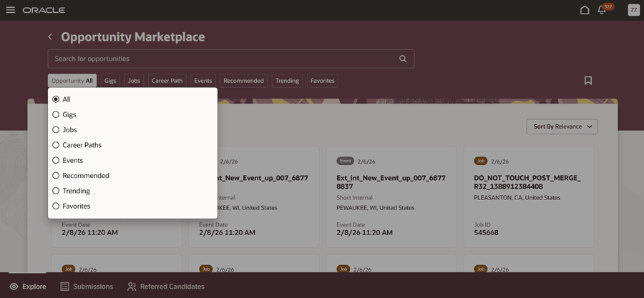
Task: Select the Jobs radio option
Action: coord(56,130)
